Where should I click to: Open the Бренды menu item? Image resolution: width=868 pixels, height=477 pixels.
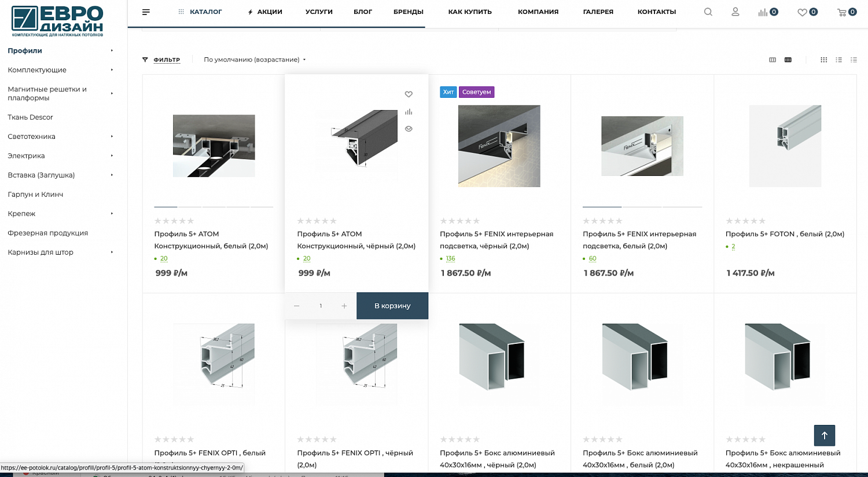coord(409,12)
